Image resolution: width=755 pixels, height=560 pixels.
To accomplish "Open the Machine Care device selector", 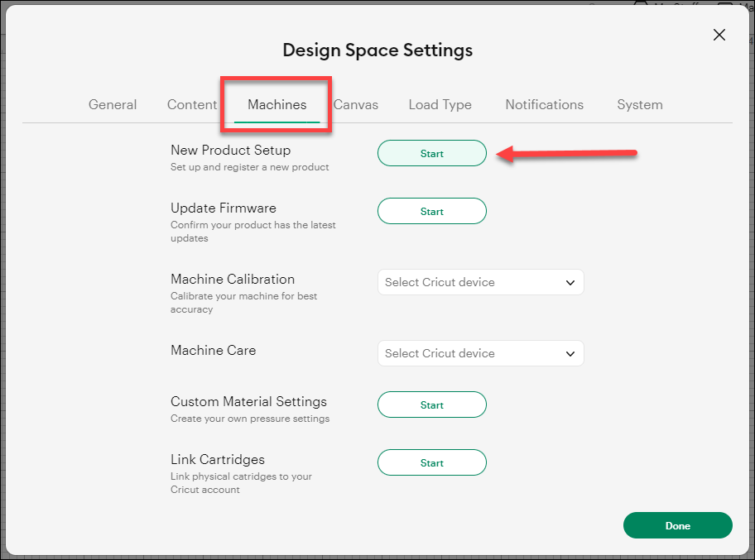I will coord(480,353).
